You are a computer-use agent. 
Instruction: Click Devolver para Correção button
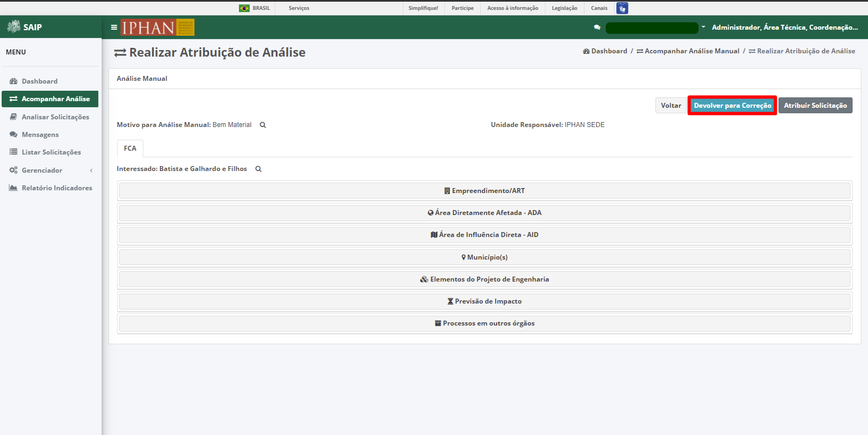click(732, 106)
